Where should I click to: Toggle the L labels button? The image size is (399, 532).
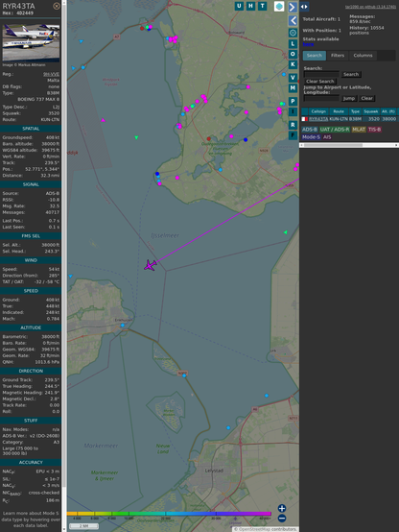[293, 44]
